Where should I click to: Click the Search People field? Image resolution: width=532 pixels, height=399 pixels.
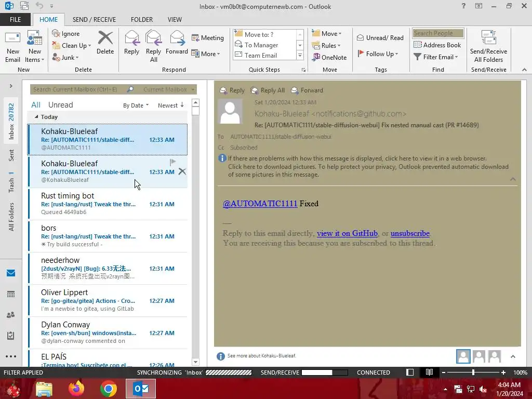pyautogui.click(x=438, y=33)
